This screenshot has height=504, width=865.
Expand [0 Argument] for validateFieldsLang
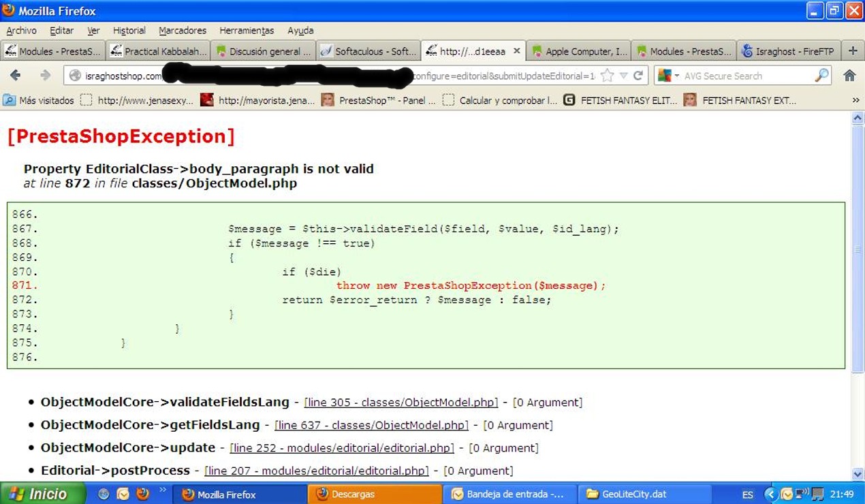point(548,403)
